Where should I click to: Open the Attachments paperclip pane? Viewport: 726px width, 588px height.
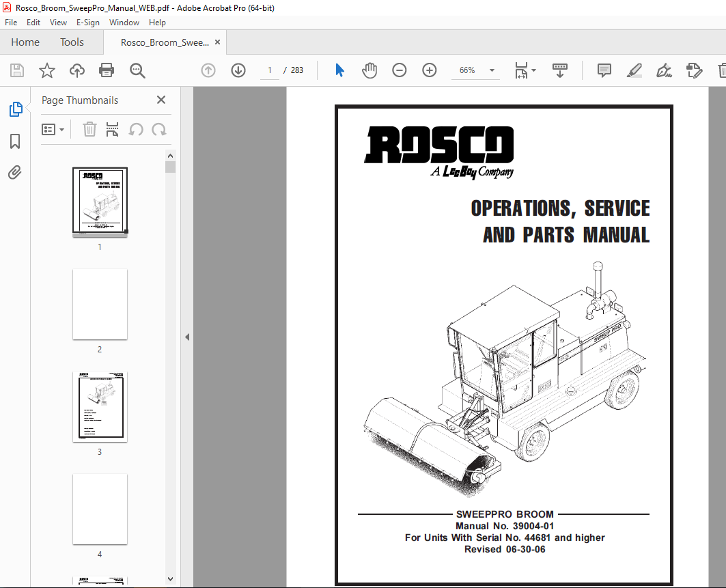pos(15,173)
